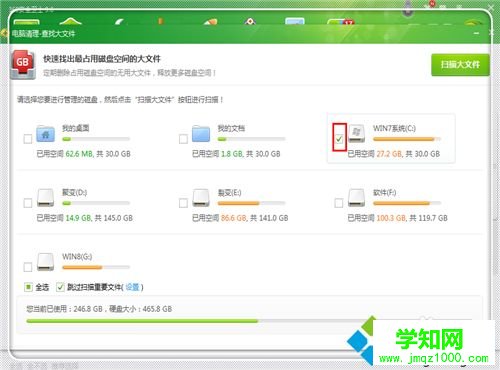This screenshot has width=500, height=370.
Task: Tick the 软件(F:) drive checkbox
Action: [x=339, y=203]
